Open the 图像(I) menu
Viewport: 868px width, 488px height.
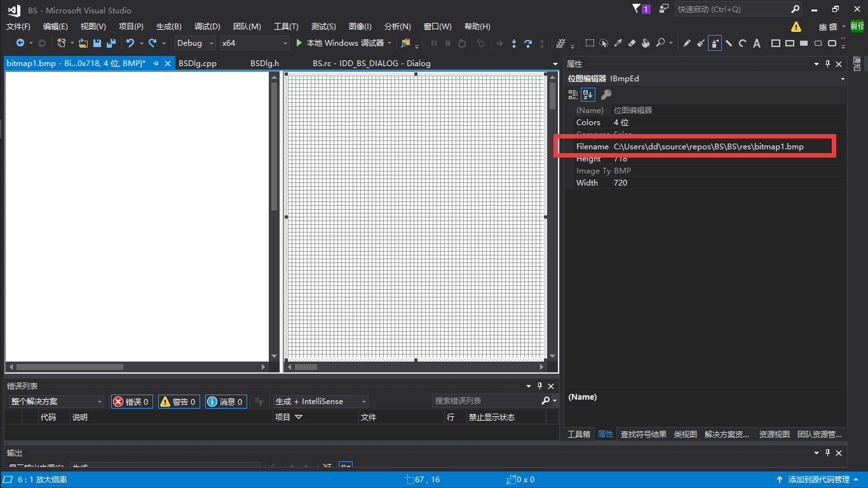[360, 26]
